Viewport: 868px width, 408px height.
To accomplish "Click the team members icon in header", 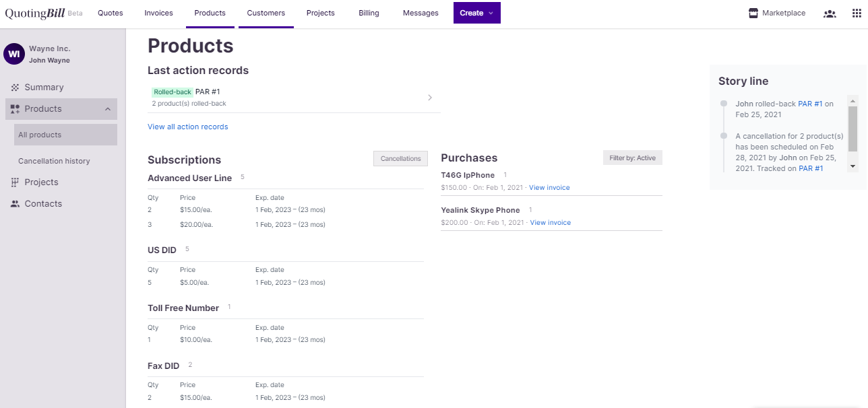I will [x=830, y=13].
